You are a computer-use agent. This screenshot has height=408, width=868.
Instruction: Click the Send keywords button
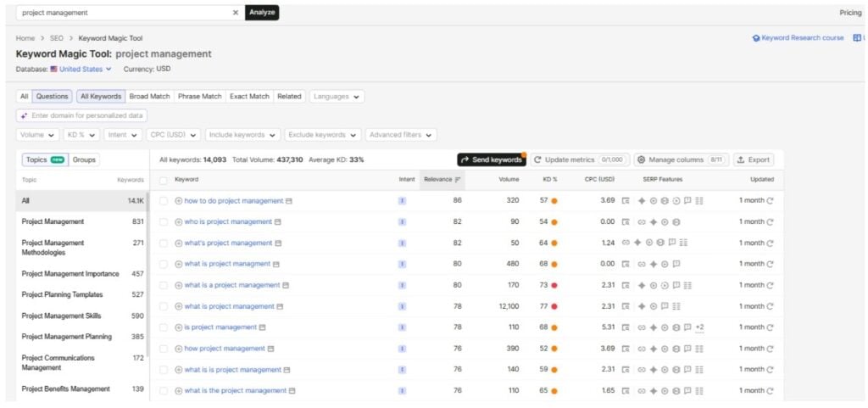(x=492, y=159)
